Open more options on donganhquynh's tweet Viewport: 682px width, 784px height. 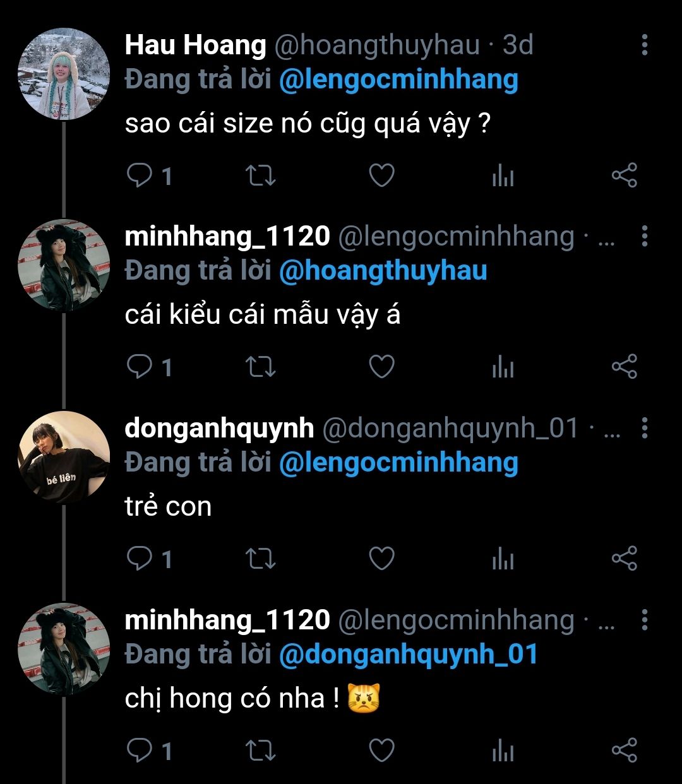[x=644, y=428]
